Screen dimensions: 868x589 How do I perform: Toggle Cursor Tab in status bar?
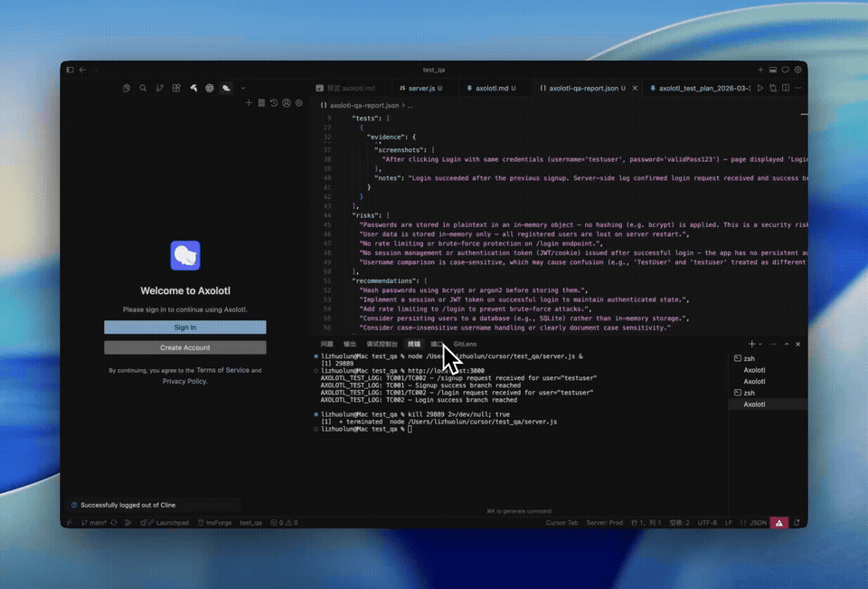click(561, 523)
